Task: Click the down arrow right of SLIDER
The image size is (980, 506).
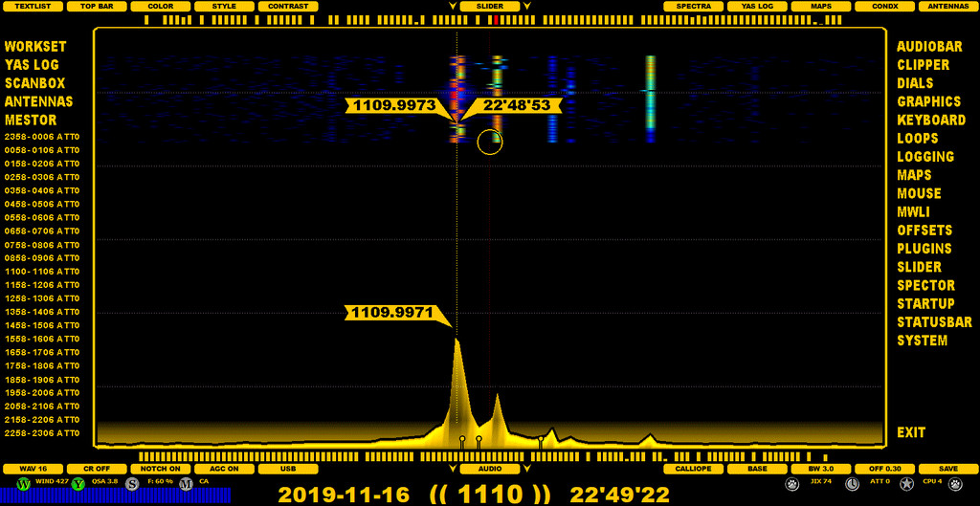Action: [x=527, y=7]
